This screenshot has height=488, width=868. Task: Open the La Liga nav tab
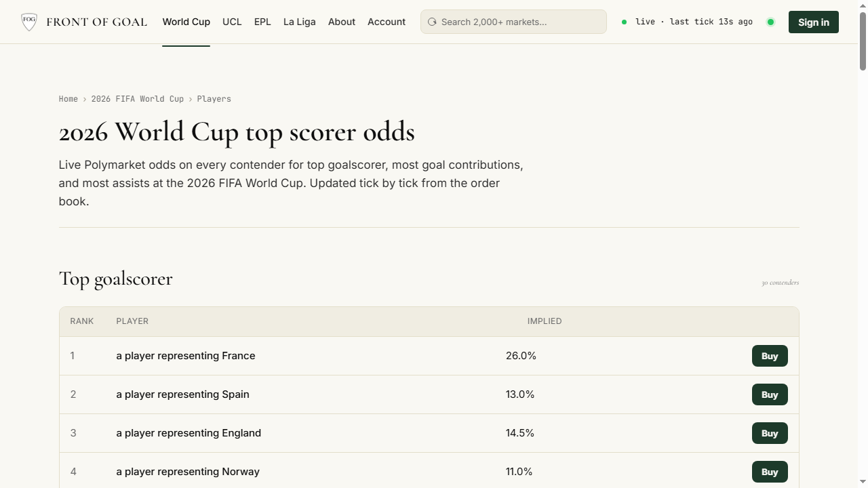[x=300, y=22]
